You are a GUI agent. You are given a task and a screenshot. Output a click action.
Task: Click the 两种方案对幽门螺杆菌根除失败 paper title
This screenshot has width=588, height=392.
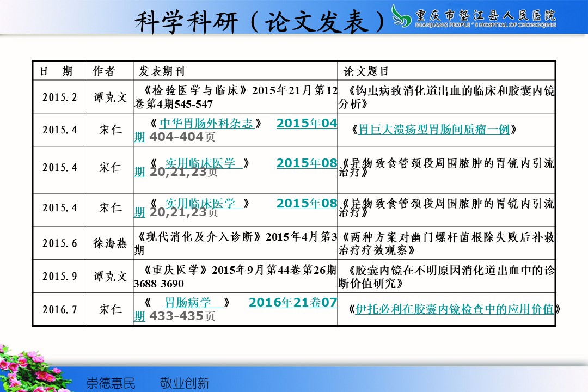(x=446, y=243)
